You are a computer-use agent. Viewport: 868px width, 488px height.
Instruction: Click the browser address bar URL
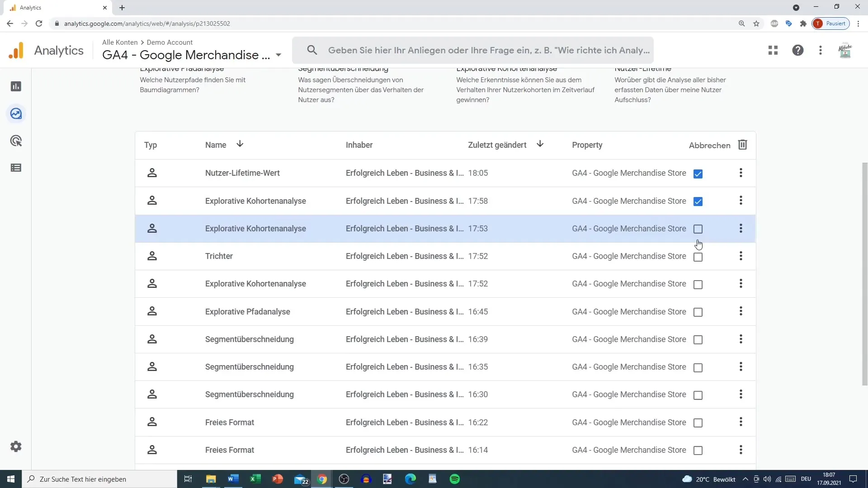tap(147, 23)
